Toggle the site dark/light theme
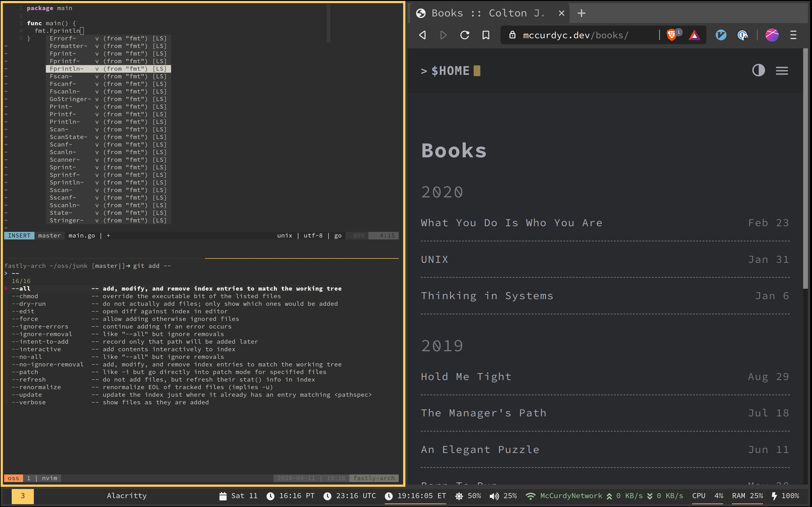The image size is (812, 507). (758, 70)
